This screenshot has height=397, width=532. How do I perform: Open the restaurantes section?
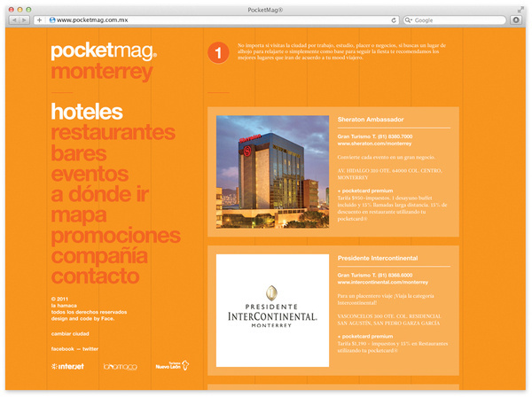click(113, 132)
